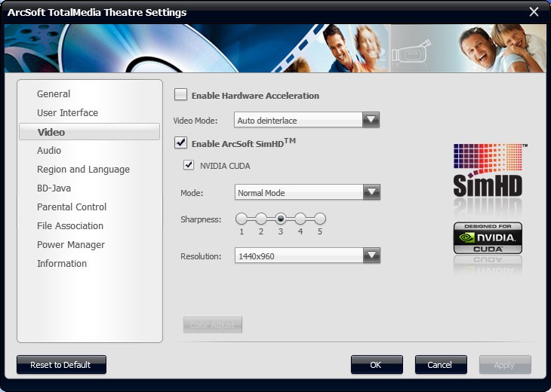
Task: Select the Video category
Action: coord(89,132)
